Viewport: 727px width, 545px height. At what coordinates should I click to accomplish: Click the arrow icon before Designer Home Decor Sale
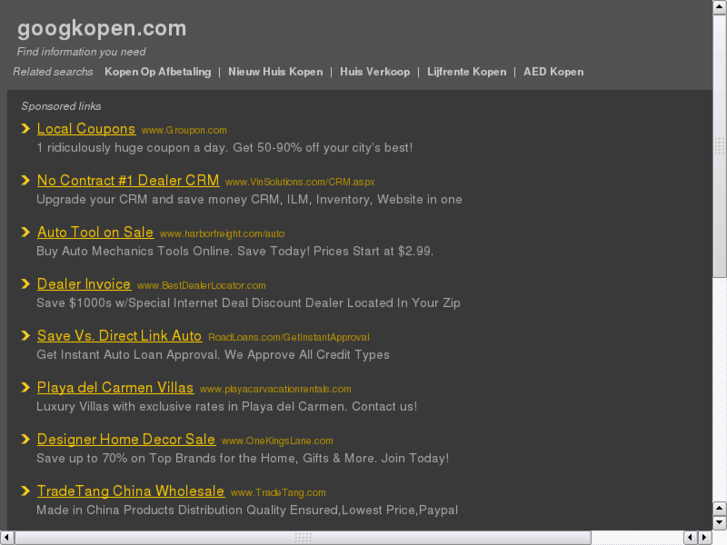click(x=26, y=439)
